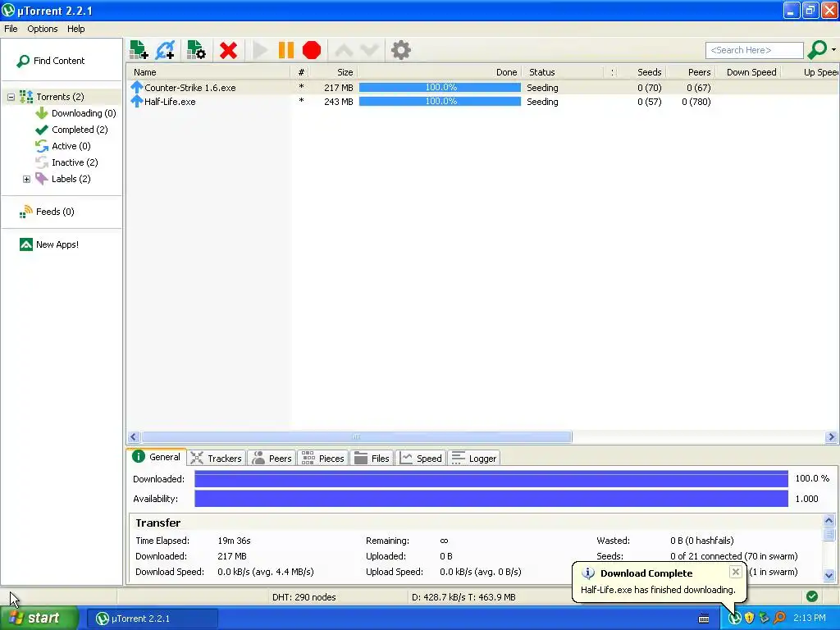Click the security shield tray icon
The image size is (840, 630).
click(750, 619)
